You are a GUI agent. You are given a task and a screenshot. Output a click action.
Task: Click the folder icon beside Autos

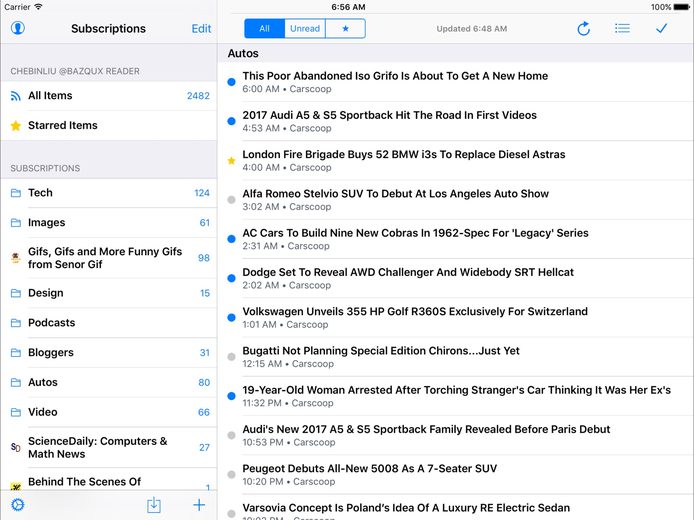tap(15, 382)
